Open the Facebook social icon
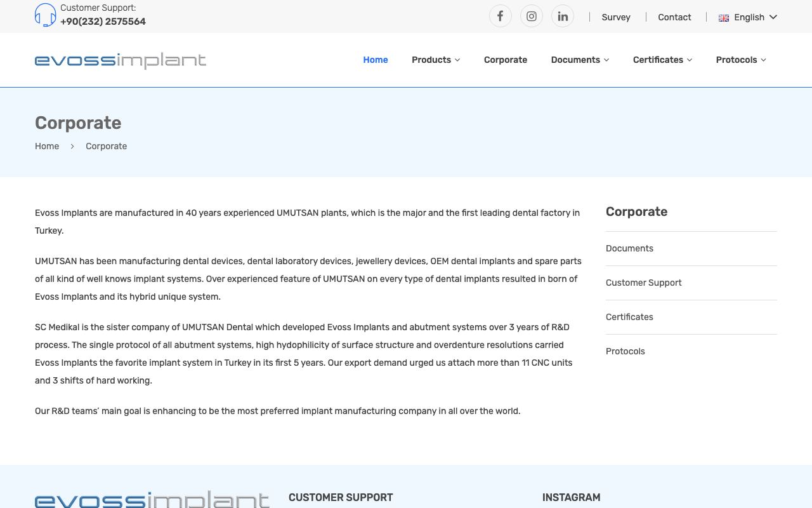 click(500, 16)
